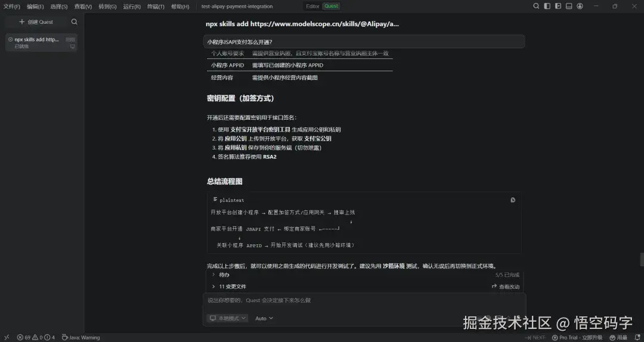Click the 小程序 APPID table cell
The image size is (644, 342).
click(x=227, y=66)
